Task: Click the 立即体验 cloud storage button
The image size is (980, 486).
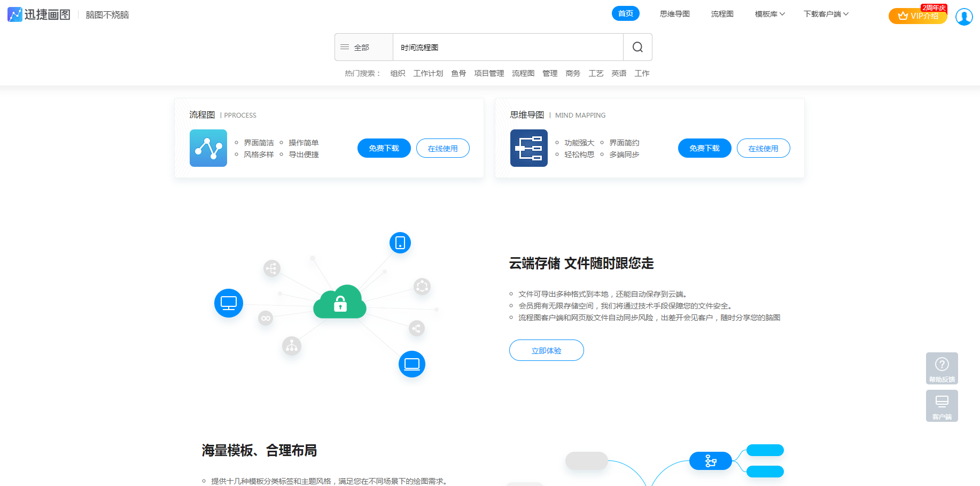Action: [x=546, y=350]
